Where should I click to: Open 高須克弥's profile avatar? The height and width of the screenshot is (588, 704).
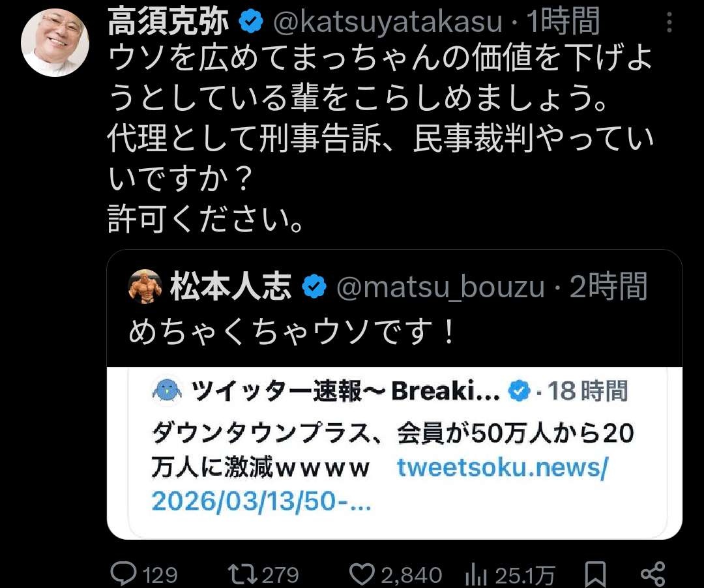click(55, 42)
